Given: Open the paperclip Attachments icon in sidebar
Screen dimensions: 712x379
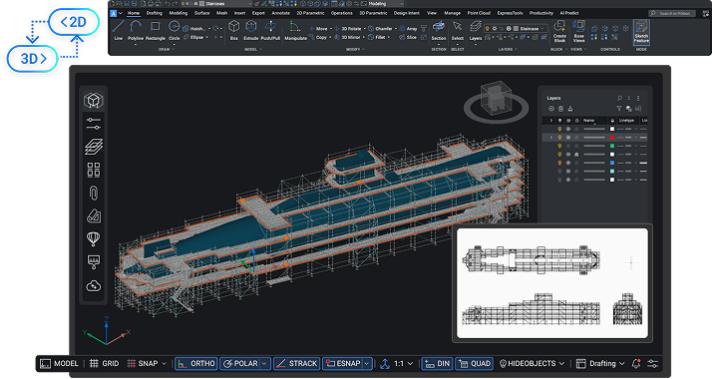Looking at the screenshot, I should [x=94, y=193].
